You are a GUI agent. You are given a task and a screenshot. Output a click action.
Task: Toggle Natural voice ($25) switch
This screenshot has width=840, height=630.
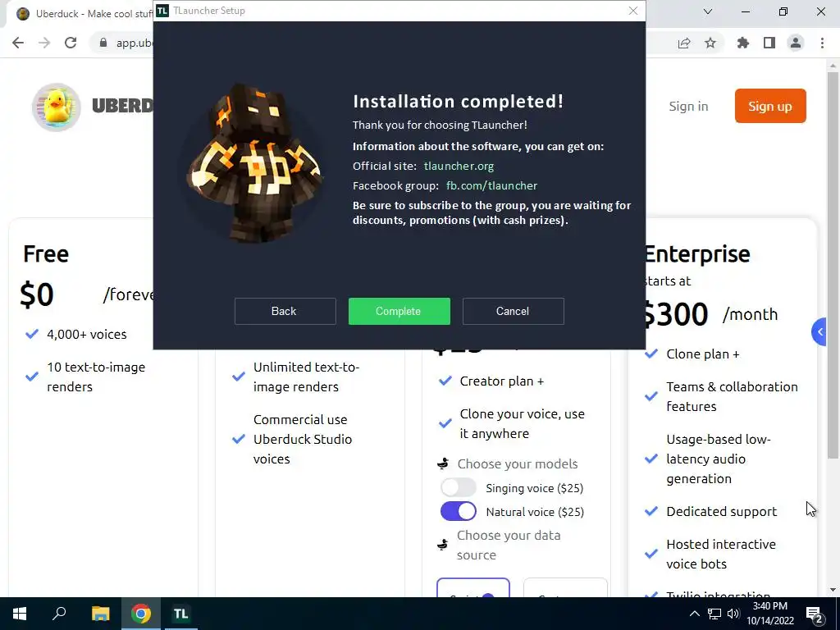[458, 512]
